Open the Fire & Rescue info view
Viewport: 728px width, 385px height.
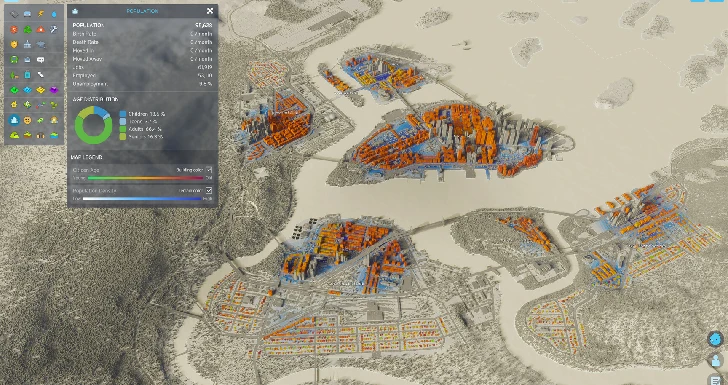pos(41,29)
